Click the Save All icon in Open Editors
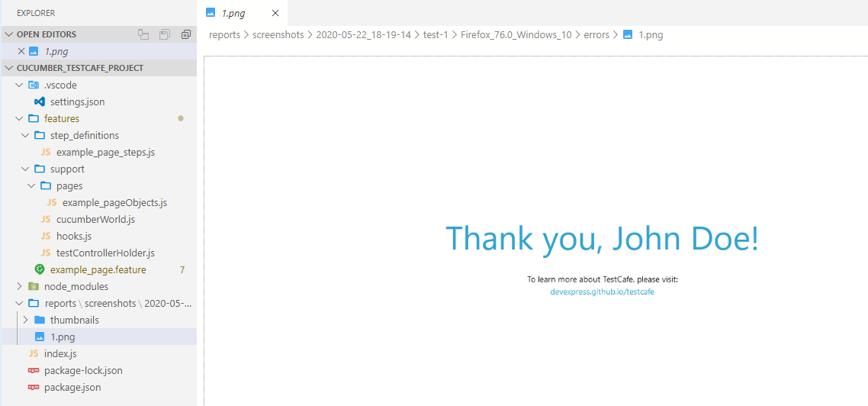This screenshot has width=868, height=406. click(165, 34)
